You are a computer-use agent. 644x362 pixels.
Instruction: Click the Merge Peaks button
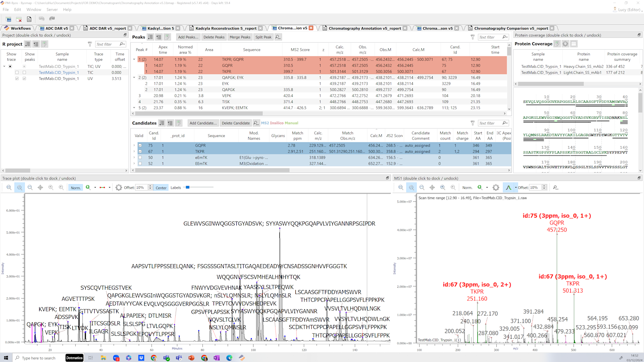tap(240, 37)
